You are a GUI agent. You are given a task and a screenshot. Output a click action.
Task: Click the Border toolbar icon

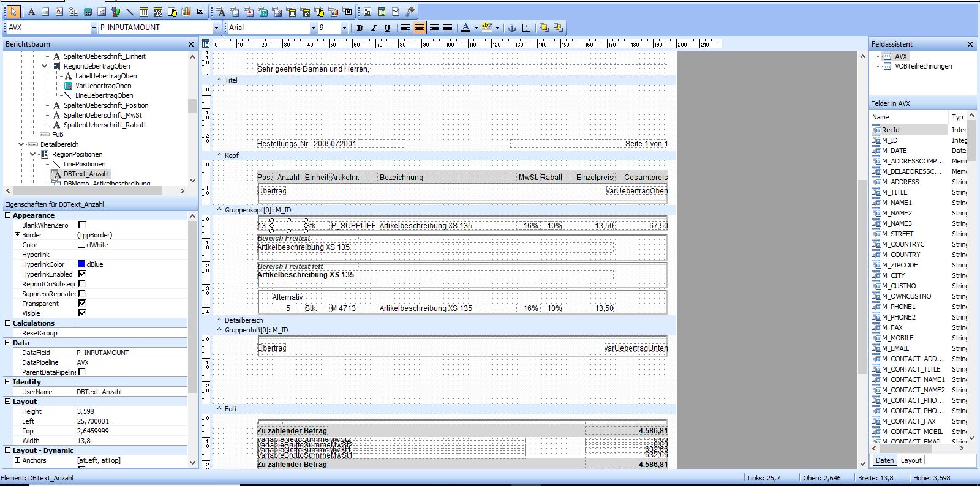tap(527, 28)
